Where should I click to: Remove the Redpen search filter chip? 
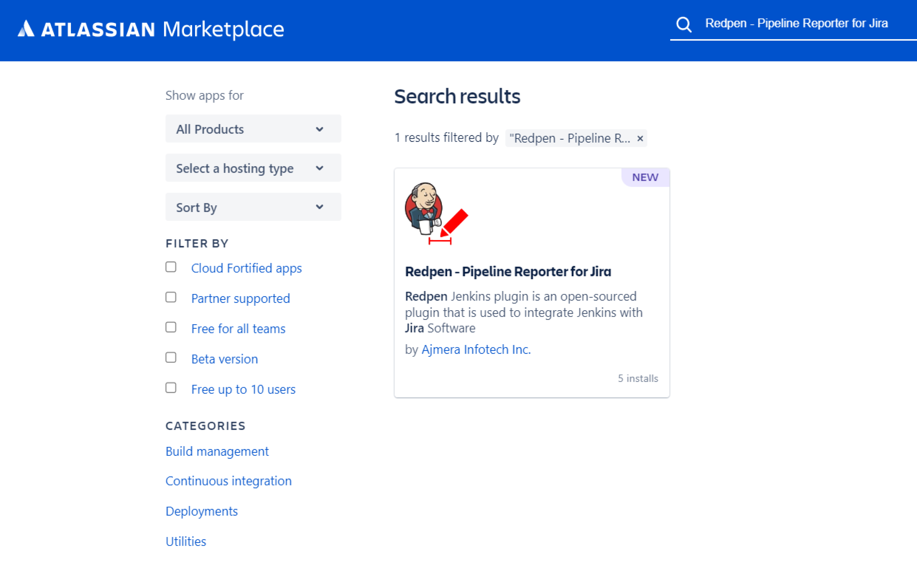640,138
